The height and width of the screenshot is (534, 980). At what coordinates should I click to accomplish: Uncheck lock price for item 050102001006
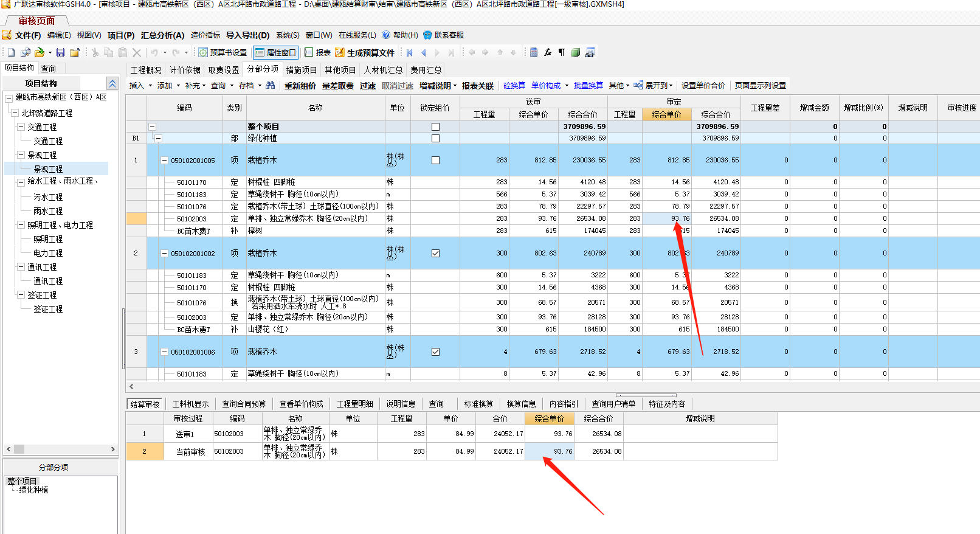[x=435, y=352]
